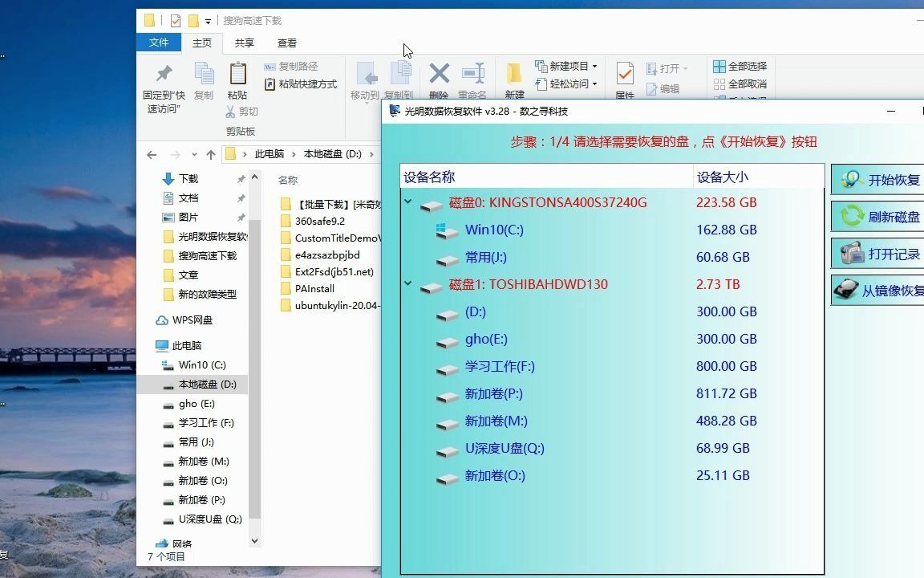Select the 常用(J:) partition in recovery list

(485, 257)
